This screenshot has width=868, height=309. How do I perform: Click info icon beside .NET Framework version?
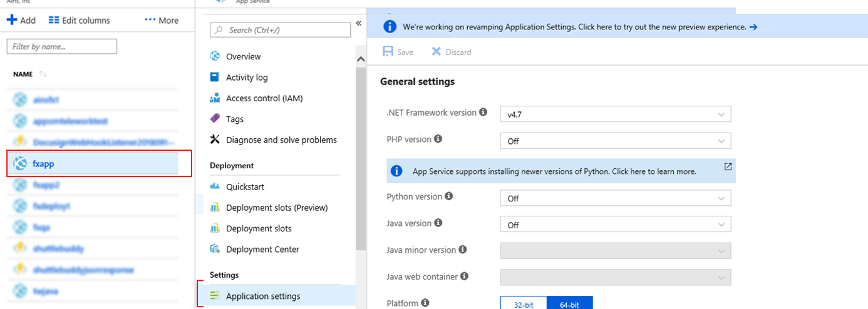click(x=483, y=113)
